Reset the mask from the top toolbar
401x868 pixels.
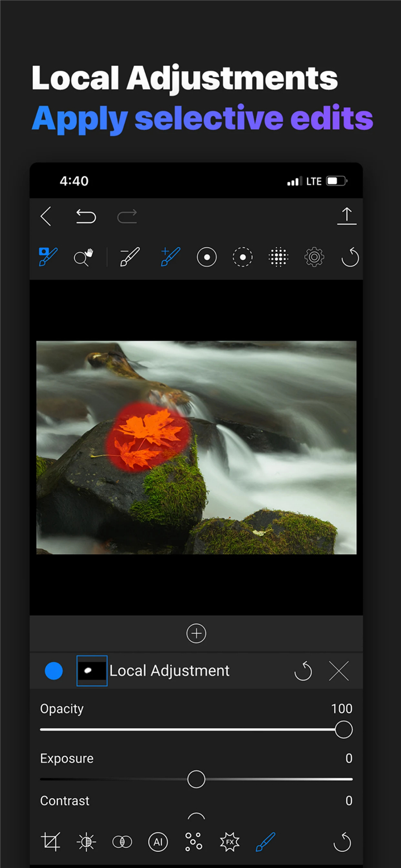point(350,257)
